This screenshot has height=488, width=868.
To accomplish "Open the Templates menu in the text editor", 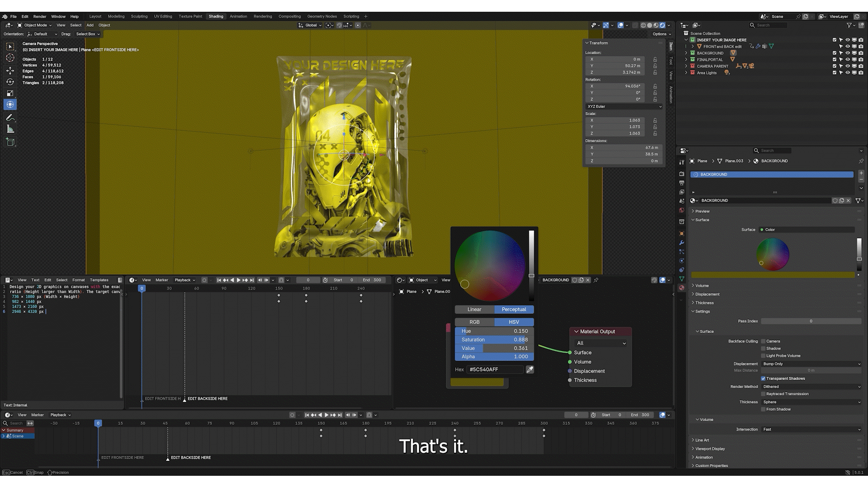I will click(99, 280).
